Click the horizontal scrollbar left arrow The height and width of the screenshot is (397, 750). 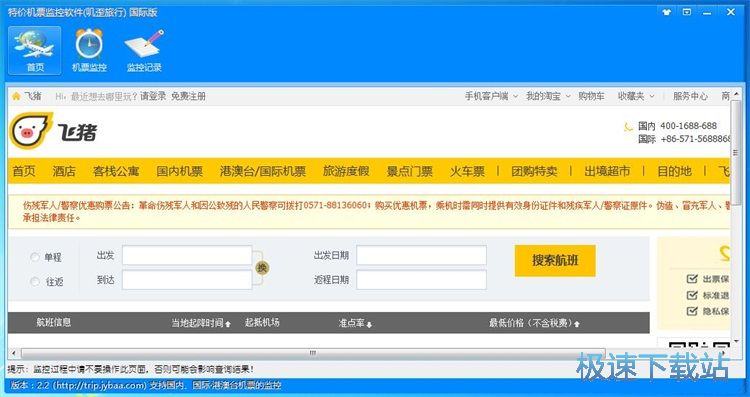(13, 353)
